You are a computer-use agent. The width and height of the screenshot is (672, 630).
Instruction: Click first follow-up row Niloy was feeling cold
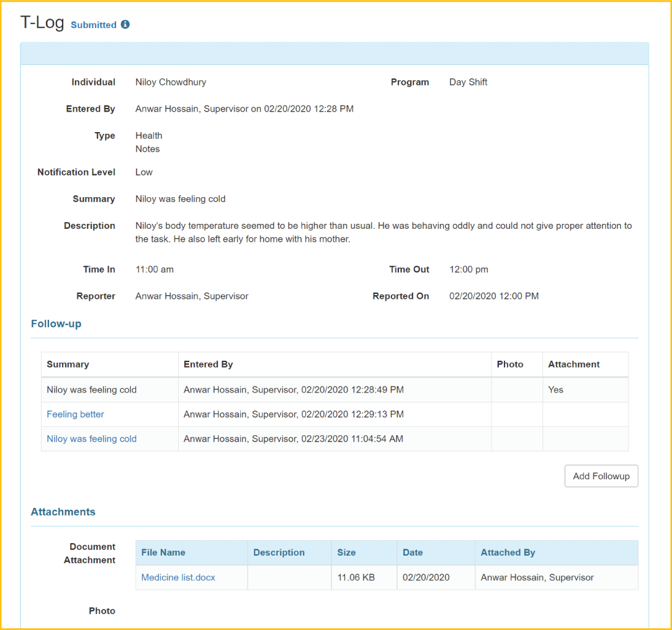coord(92,390)
